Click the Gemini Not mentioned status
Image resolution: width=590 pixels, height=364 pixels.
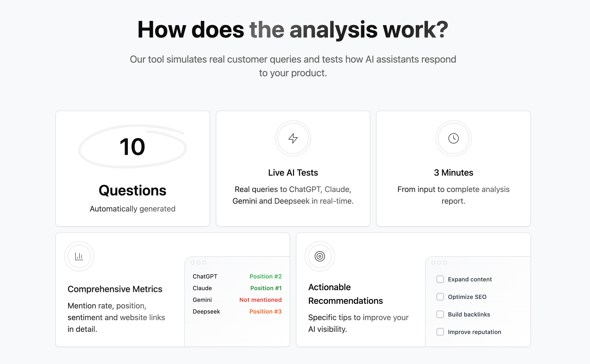[x=260, y=300]
